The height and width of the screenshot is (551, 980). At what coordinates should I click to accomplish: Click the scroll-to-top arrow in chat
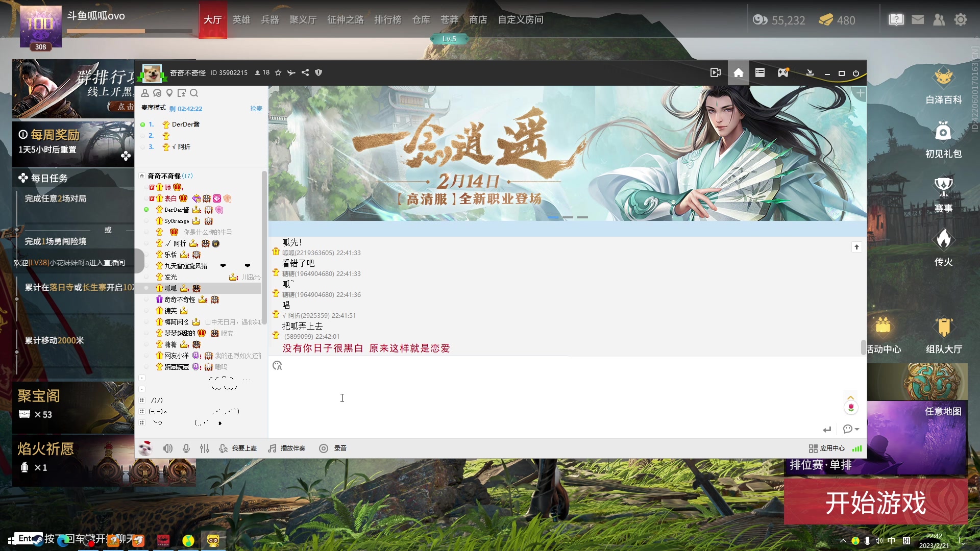pyautogui.click(x=856, y=247)
